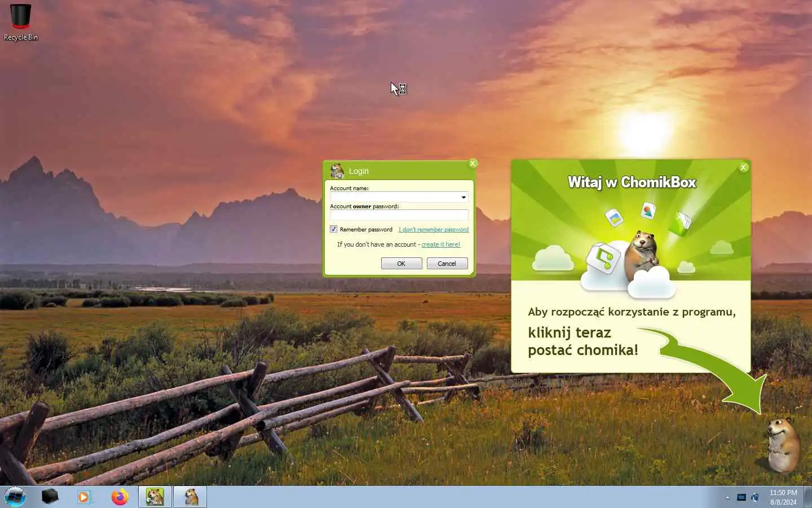Open the taskbar clock showing 11:50 PM
The width and height of the screenshot is (812, 508).
click(x=783, y=497)
